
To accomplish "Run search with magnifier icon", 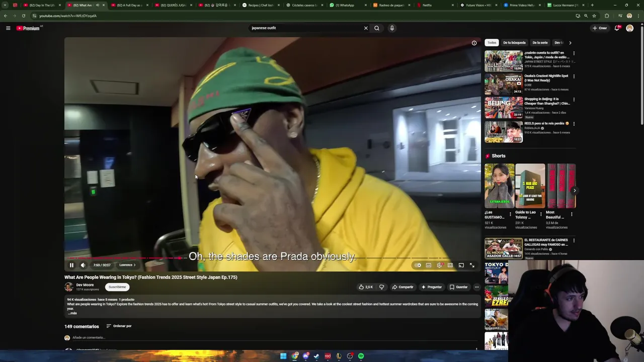I will coord(377,28).
